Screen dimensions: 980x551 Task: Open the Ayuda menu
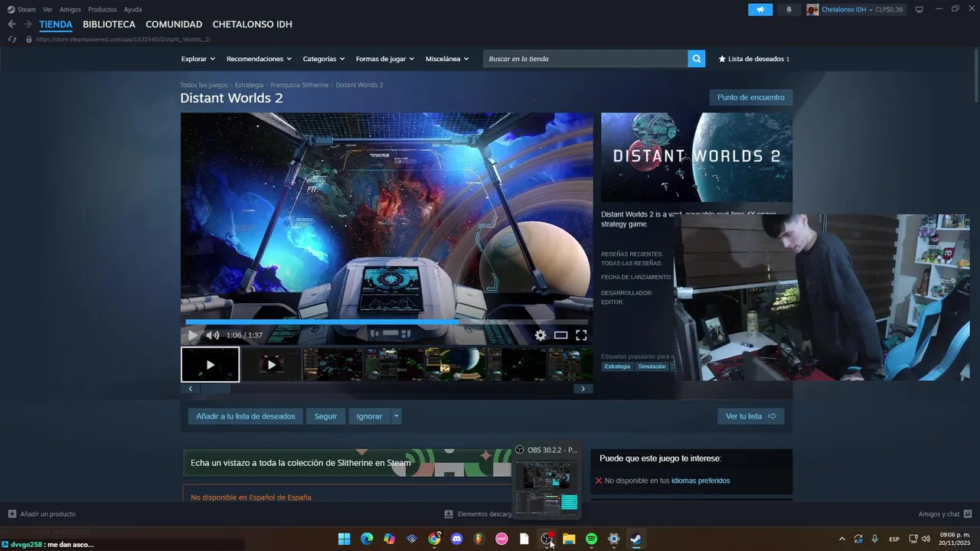(132, 9)
